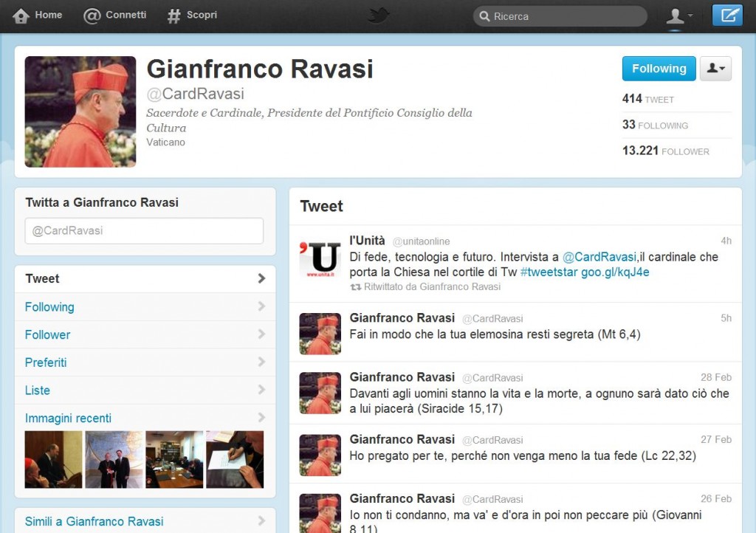Click chevron on Immagini recenti row
Viewport: 756px width, 533px height.
261,417
